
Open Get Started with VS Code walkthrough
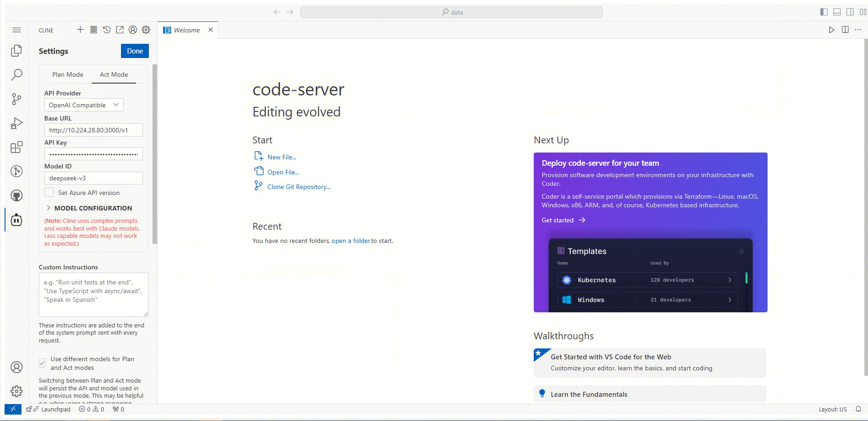[x=650, y=363]
